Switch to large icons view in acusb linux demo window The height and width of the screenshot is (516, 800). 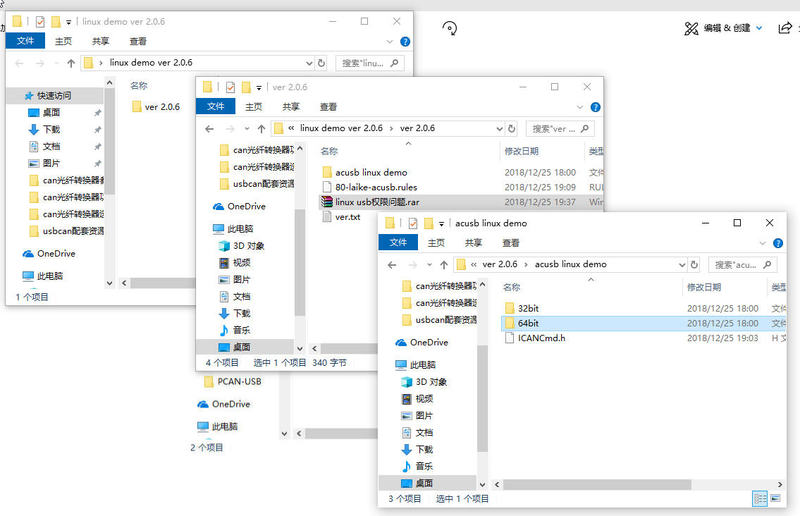776,499
